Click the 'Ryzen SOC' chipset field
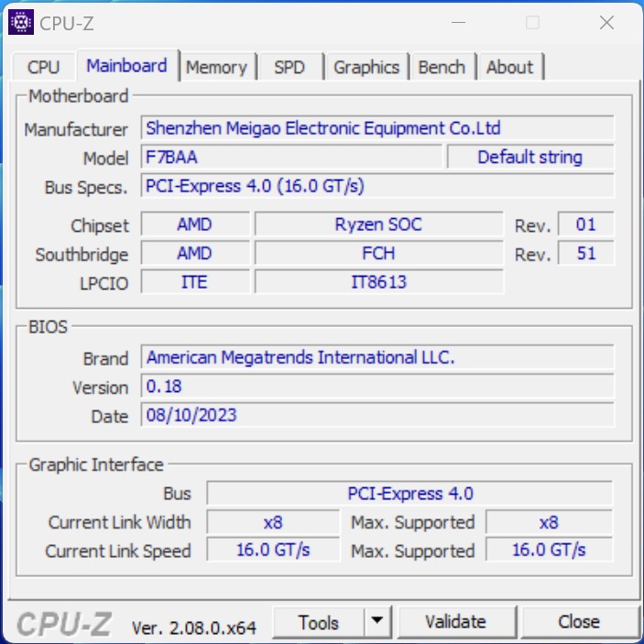Viewport: 644px width, 644px height. (x=378, y=224)
